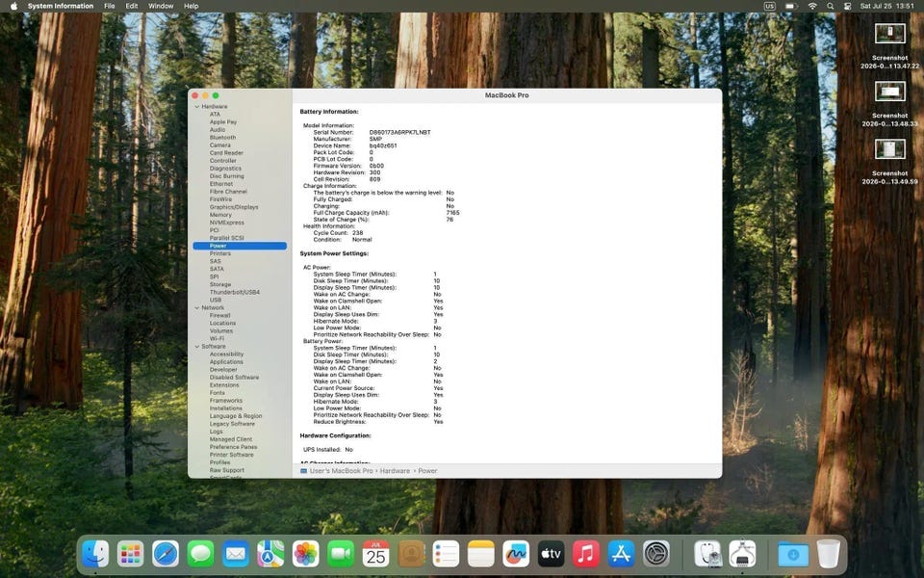Collapse the Hardware section in the sidebar
Viewport: 924px width, 578px height.
[x=196, y=107]
